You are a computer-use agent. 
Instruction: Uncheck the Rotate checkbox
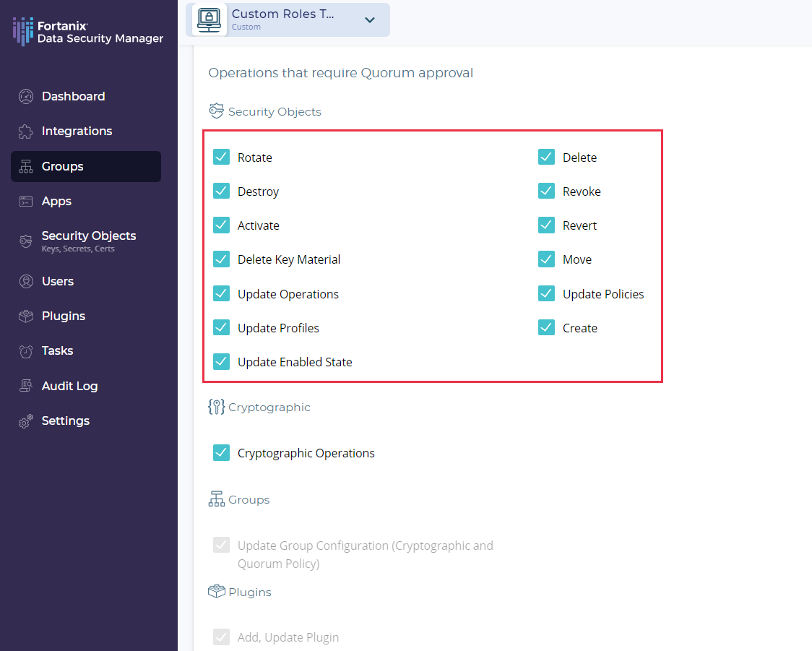pyautogui.click(x=222, y=158)
